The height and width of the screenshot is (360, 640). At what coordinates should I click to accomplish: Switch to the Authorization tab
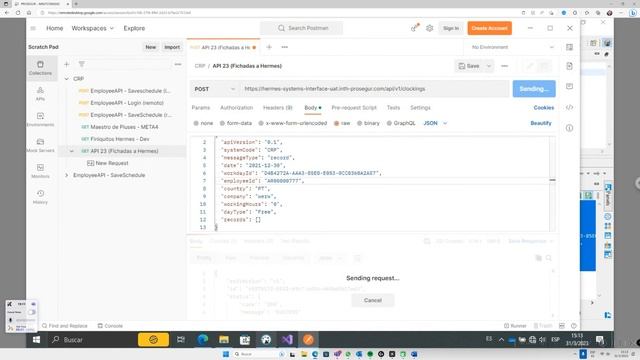tap(237, 108)
